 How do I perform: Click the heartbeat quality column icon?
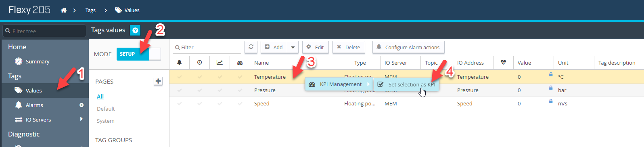click(503, 63)
